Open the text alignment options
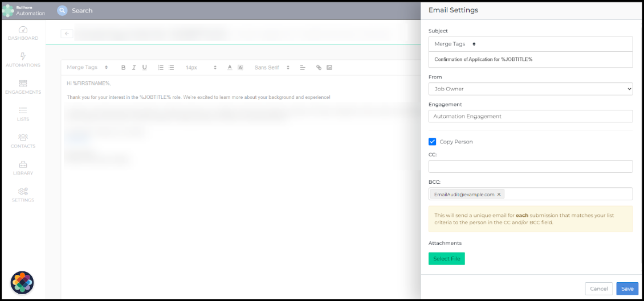This screenshot has width=644, height=301. coord(303,67)
